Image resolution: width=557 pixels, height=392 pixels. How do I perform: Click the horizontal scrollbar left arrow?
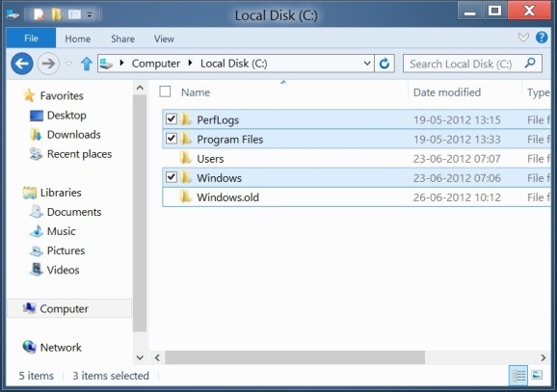pos(157,357)
